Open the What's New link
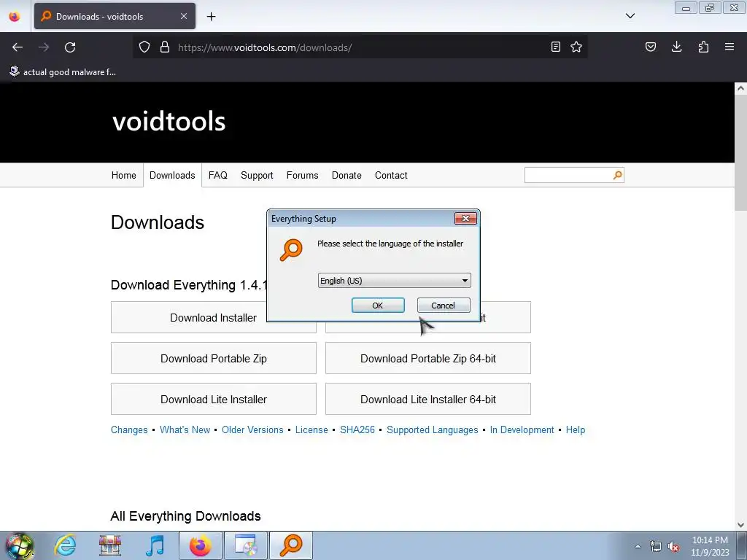The height and width of the screenshot is (560, 747). click(185, 429)
